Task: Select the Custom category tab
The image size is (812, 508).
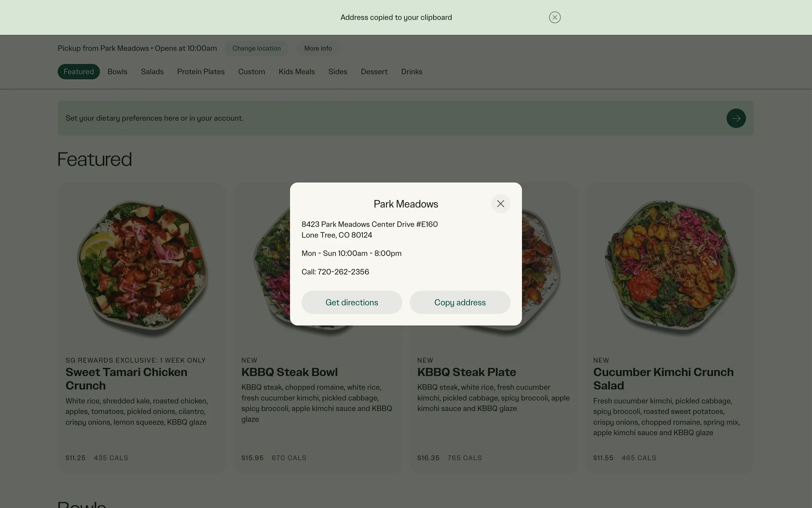Action: click(252, 72)
